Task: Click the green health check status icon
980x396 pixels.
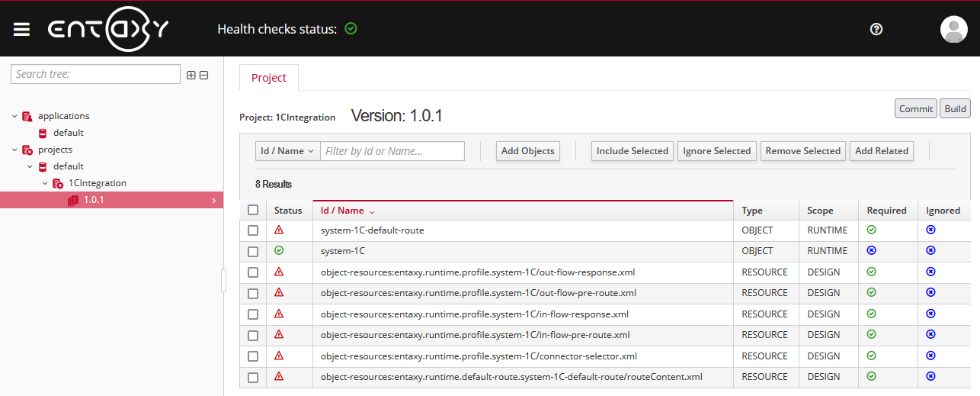Action: coord(351,29)
